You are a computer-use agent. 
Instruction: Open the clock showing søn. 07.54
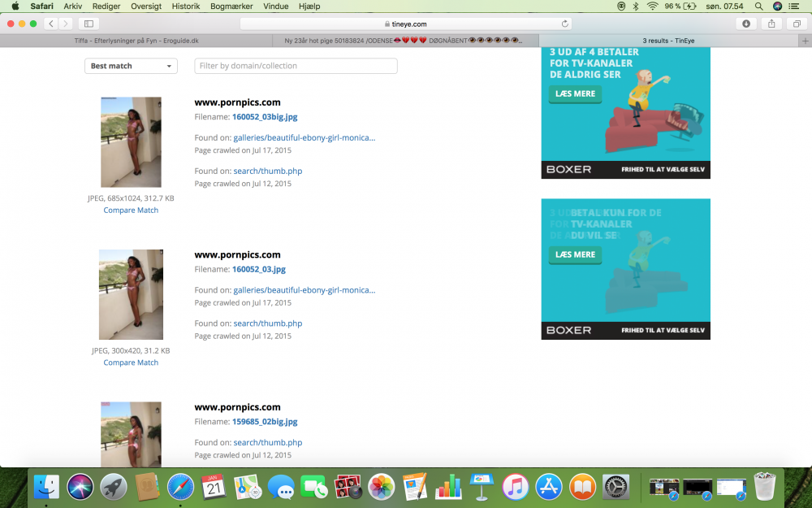pyautogui.click(x=724, y=7)
